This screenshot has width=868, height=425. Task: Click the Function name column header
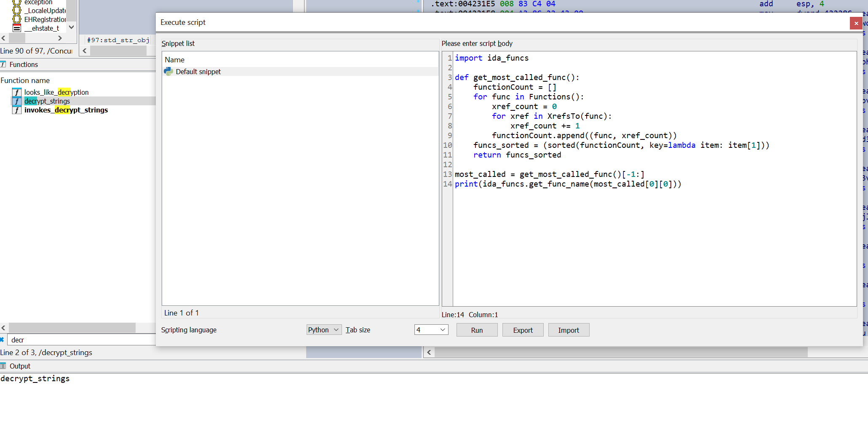pos(25,80)
